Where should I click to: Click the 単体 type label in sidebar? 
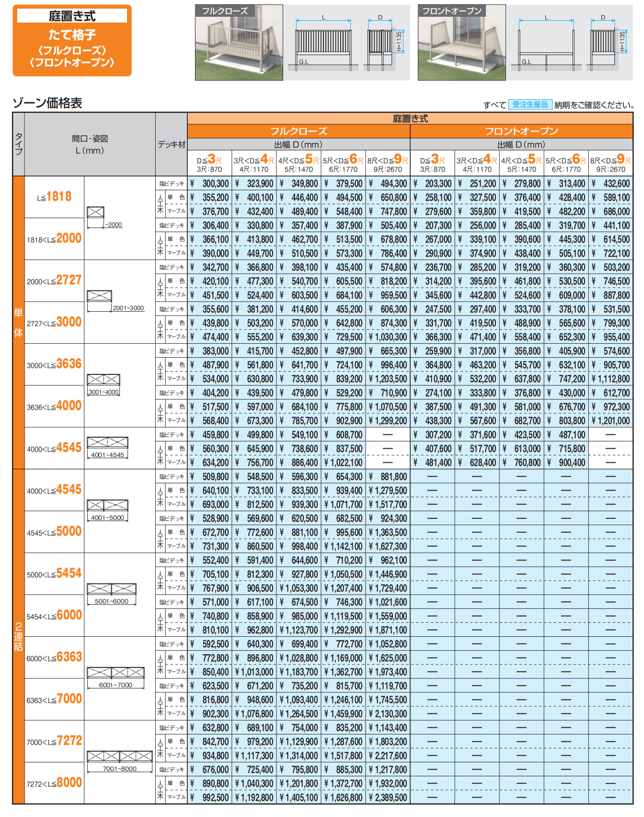[18, 322]
